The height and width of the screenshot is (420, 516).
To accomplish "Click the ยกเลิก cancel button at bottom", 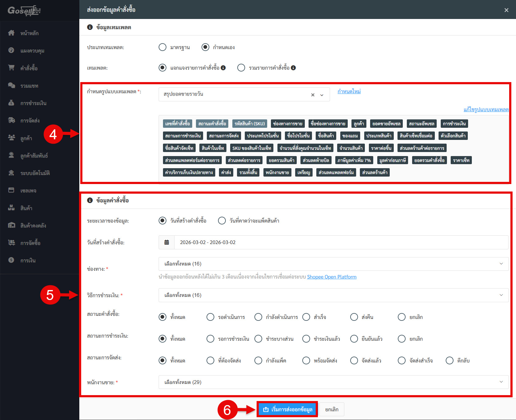I will tap(332, 409).
